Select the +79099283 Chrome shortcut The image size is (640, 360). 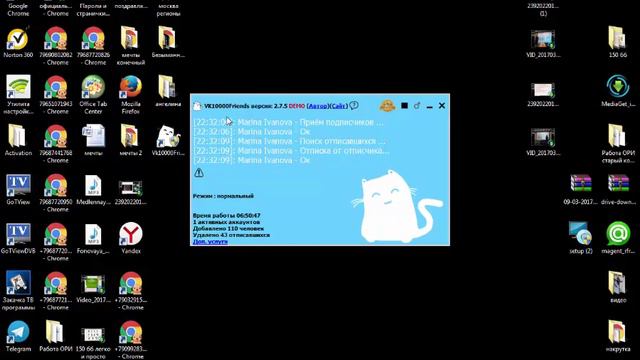click(131, 340)
